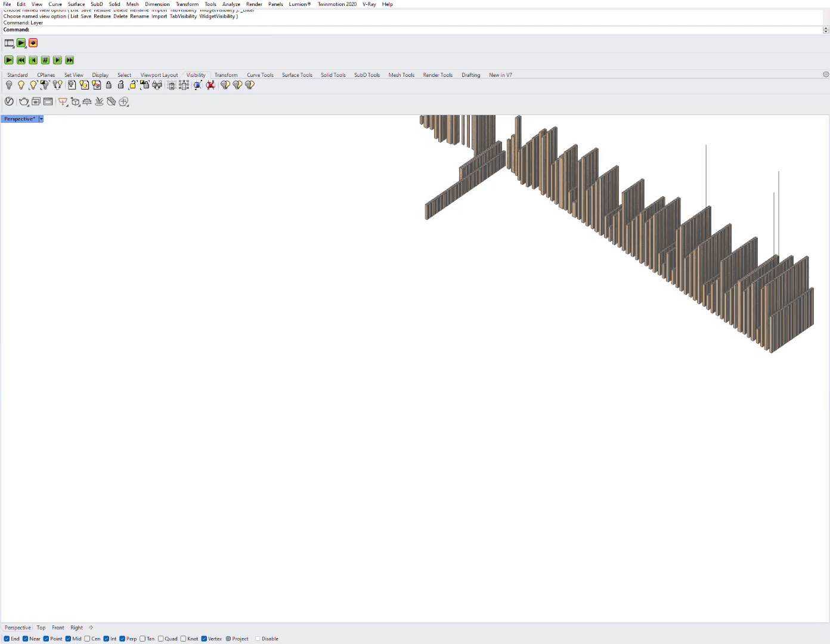
Task: Jump to last frame of animation
Action: click(x=70, y=60)
